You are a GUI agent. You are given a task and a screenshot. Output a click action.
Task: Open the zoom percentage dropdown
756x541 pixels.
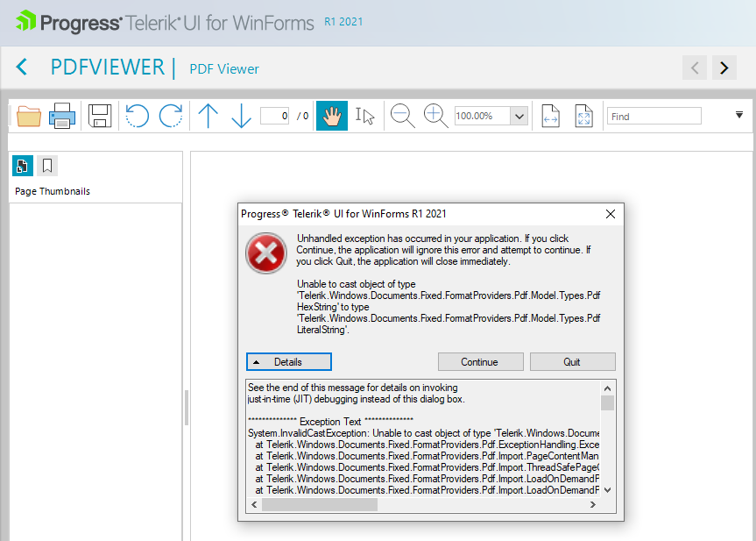(x=519, y=117)
